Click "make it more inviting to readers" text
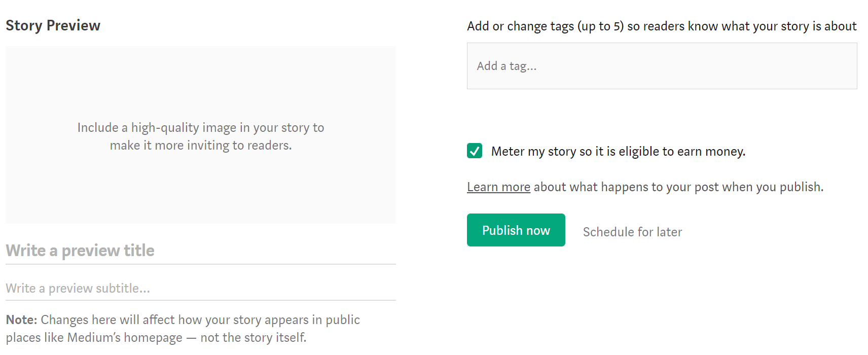The width and height of the screenshot is (868, 355). click(x=201, y=146)
